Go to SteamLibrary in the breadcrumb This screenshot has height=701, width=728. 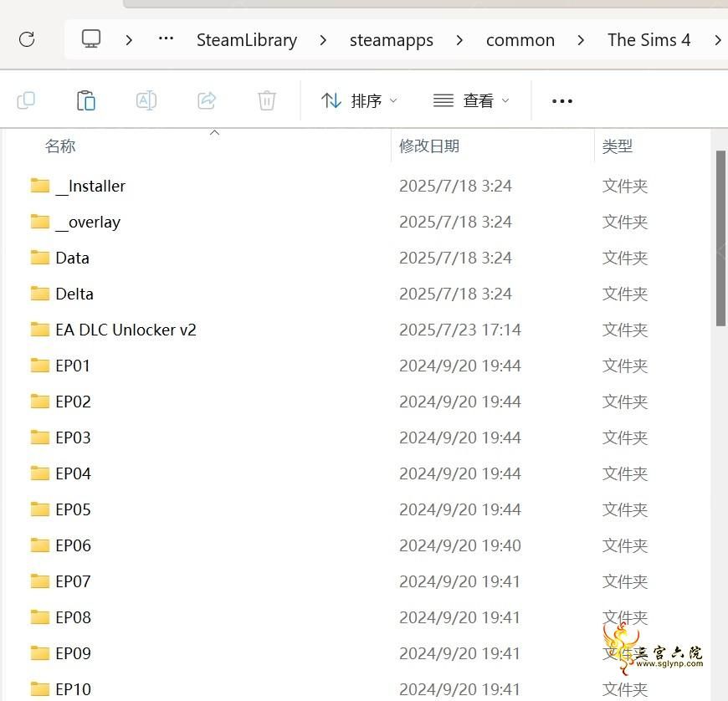point(247,40)
